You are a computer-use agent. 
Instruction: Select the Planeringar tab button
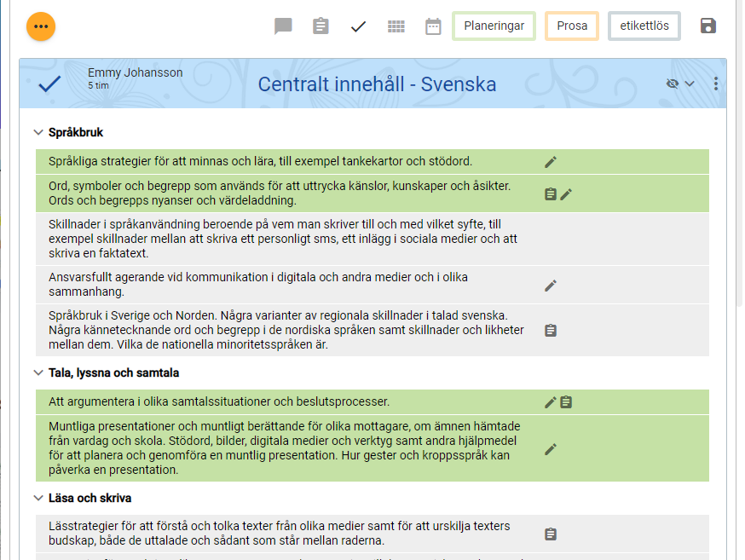coord(494,26)
